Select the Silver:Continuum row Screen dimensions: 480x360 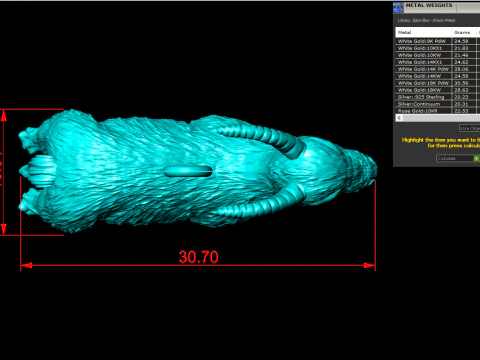tap(438, 104)
